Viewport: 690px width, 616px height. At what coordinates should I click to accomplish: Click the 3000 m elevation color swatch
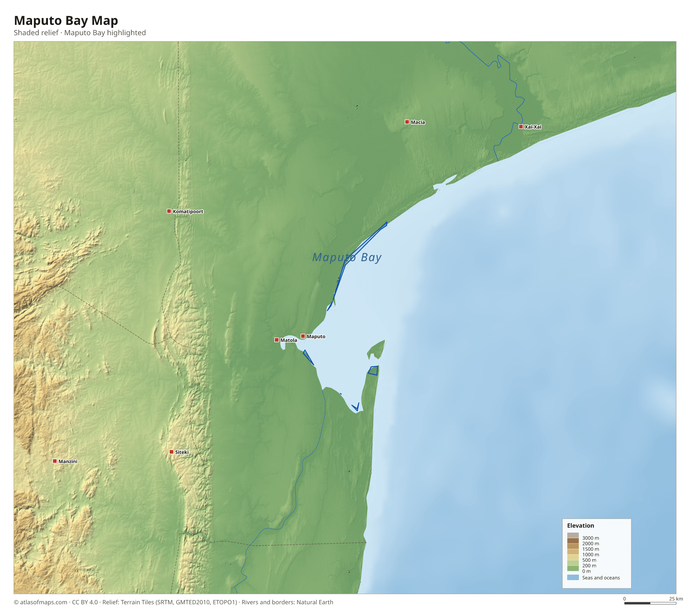click(x=573, y=535)
